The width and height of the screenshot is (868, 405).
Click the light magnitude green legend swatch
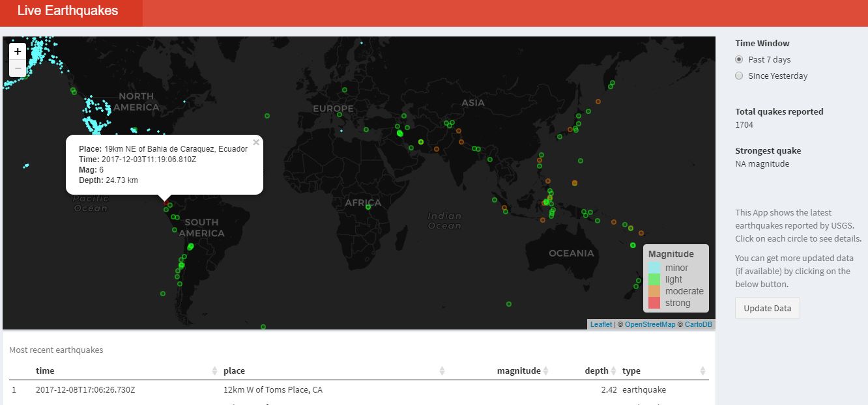click(x=654, y=279)
